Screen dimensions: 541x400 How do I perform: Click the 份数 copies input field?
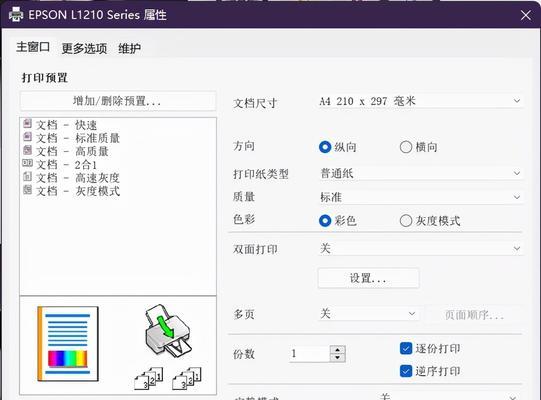coord(309,353)
